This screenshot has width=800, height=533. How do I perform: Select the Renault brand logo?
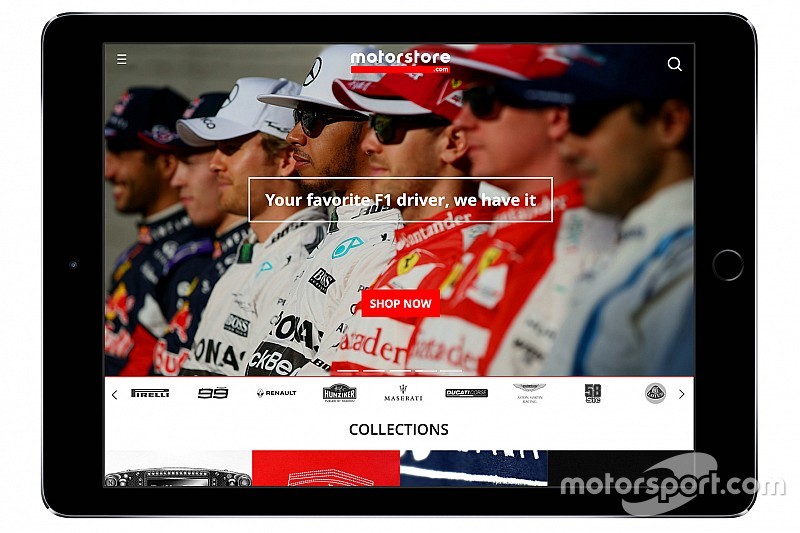[x=277, y=393]
